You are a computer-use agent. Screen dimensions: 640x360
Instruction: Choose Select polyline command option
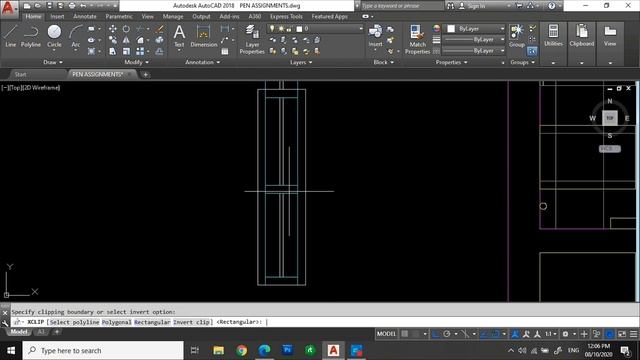75,322
